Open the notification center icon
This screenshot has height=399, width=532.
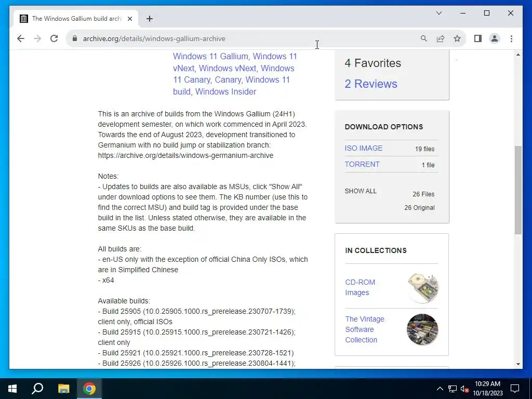(515, 389)
